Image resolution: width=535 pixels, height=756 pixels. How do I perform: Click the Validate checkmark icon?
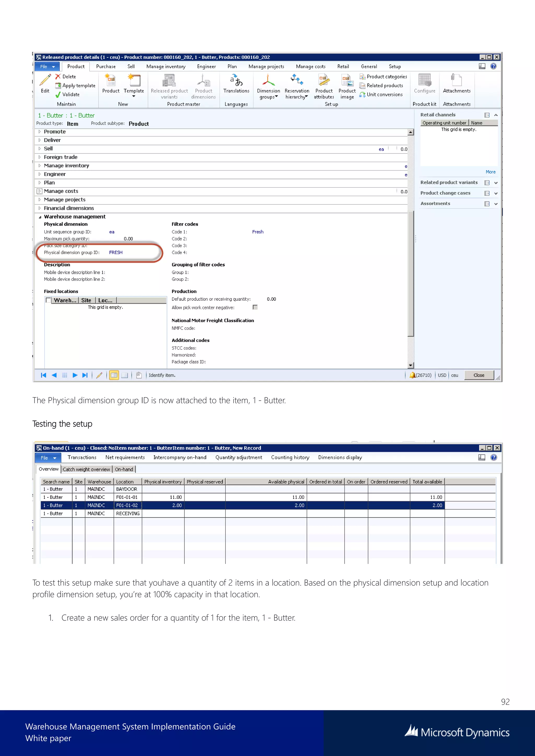pos(58,95)
